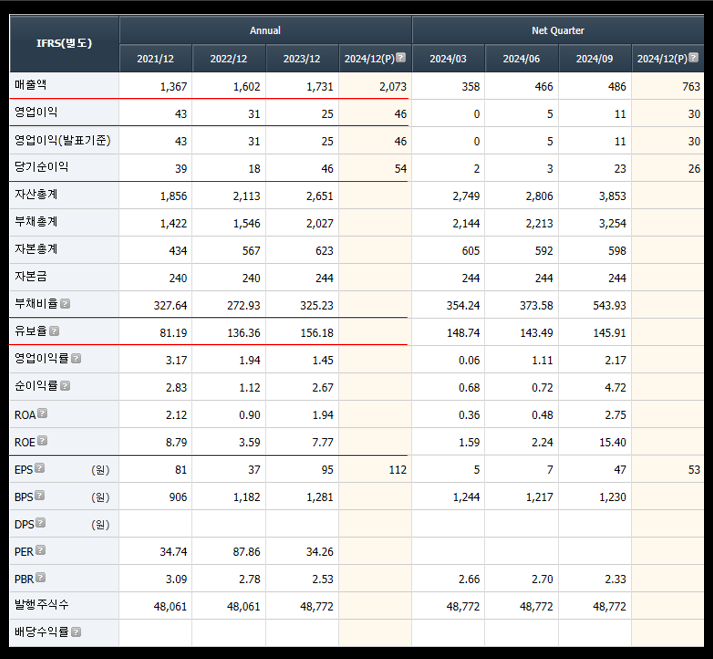The height and width of the screenshot is (659, 713).
Task: Click the 2023/12 column header
Action: pos(302,59)
